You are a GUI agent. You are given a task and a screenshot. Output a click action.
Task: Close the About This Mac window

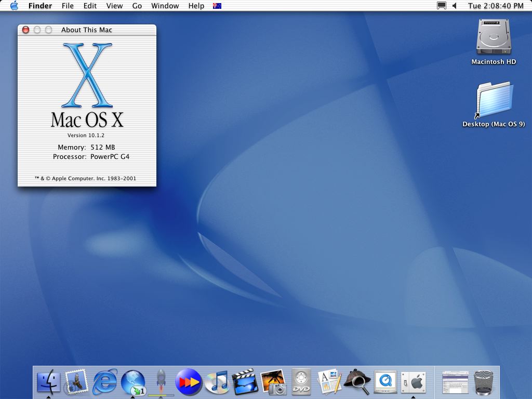[x=25, y=30]
